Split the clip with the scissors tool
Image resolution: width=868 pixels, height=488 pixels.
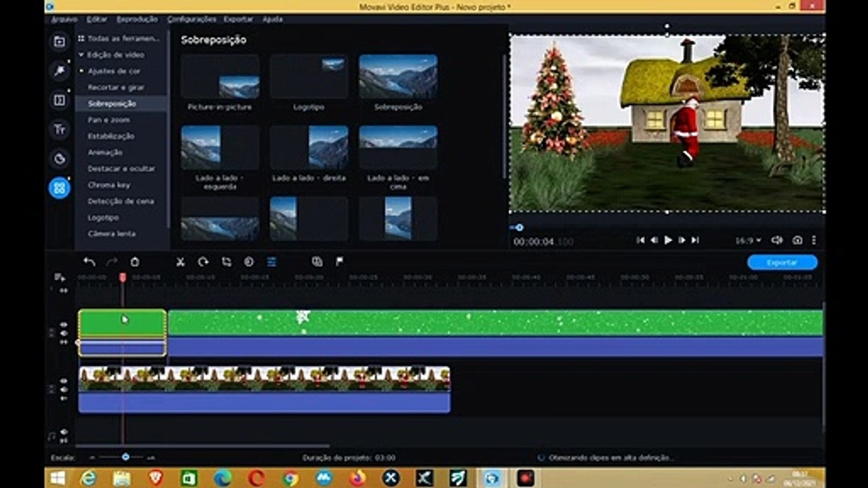pyautogui.click(x=180, y=262)
